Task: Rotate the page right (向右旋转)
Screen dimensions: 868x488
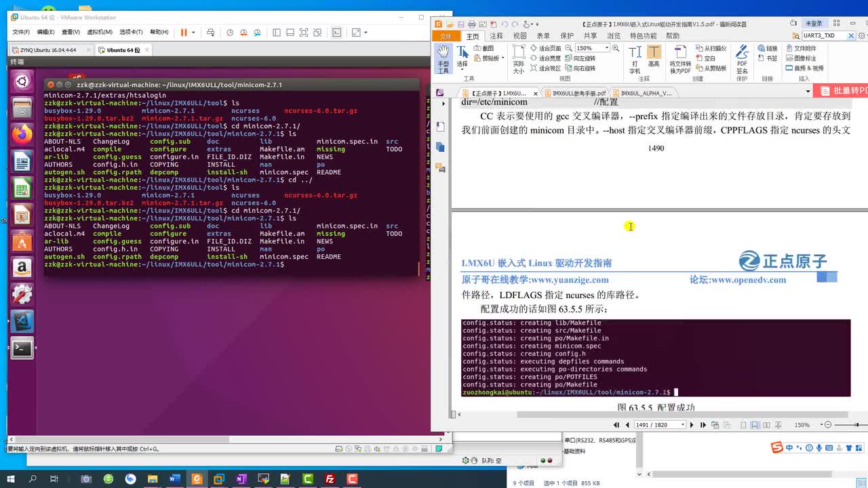Action: (580, 68)
